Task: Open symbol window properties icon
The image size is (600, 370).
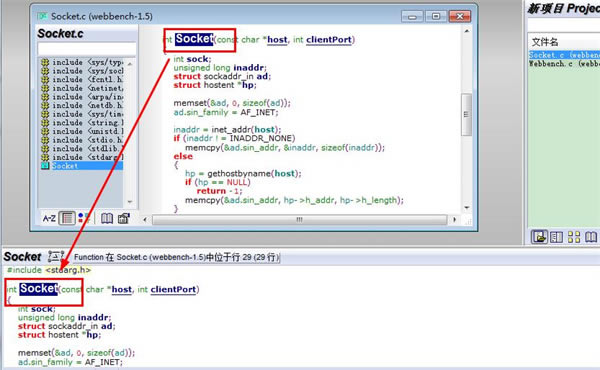Action: click(124, 218)
